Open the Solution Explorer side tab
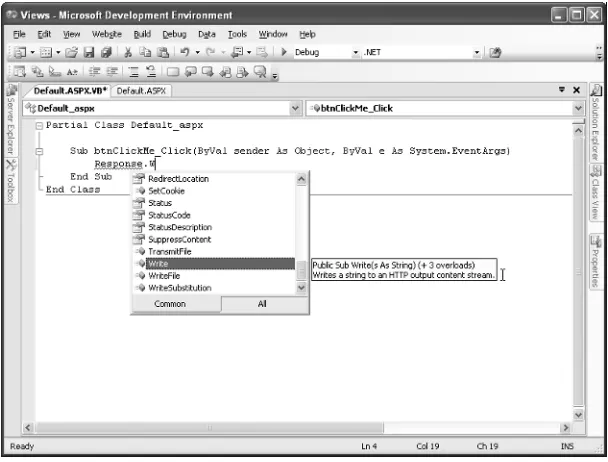 [x=595, y=123]
